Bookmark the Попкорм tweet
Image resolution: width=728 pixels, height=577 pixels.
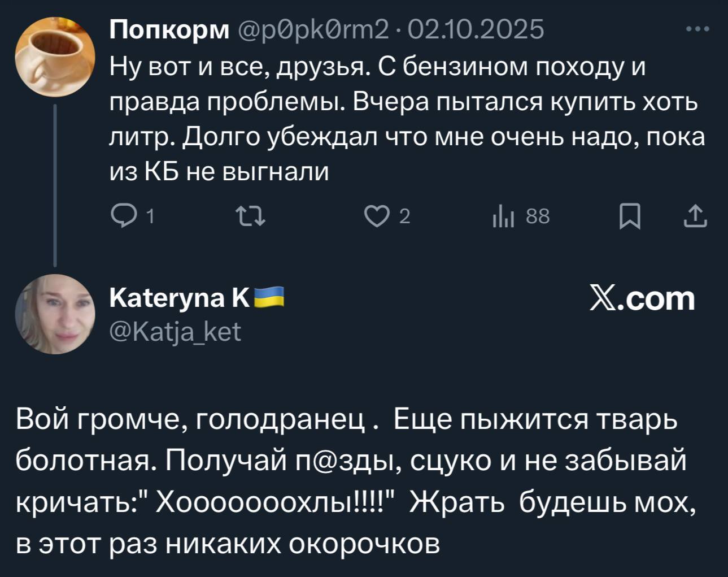(630, 216)
